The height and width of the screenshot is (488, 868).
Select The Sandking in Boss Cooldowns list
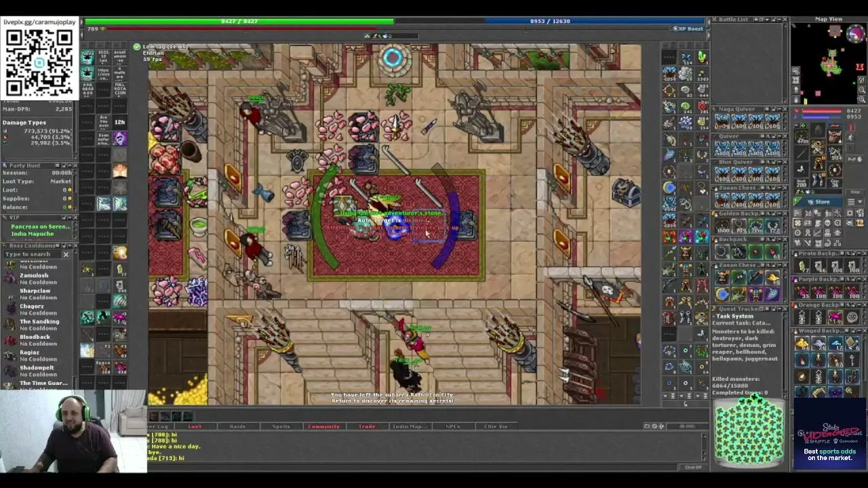point(39,322)
